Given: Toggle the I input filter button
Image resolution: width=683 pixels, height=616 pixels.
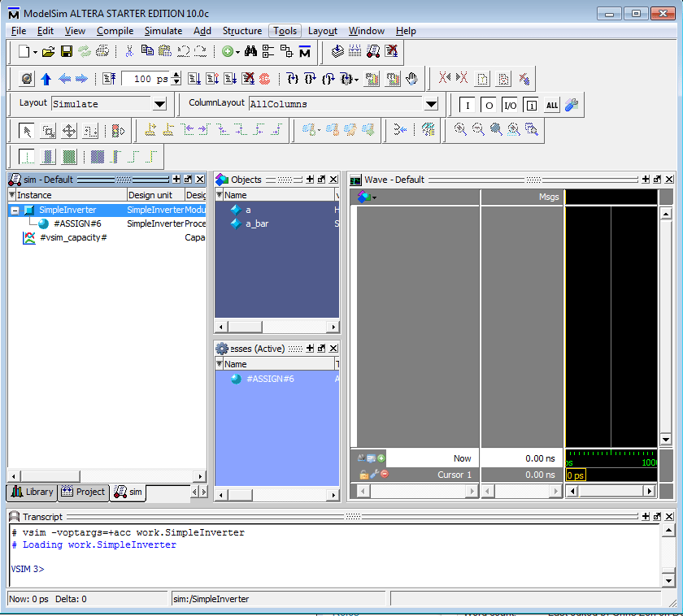Looking at the screenshot, I should [x=468, y=105].
